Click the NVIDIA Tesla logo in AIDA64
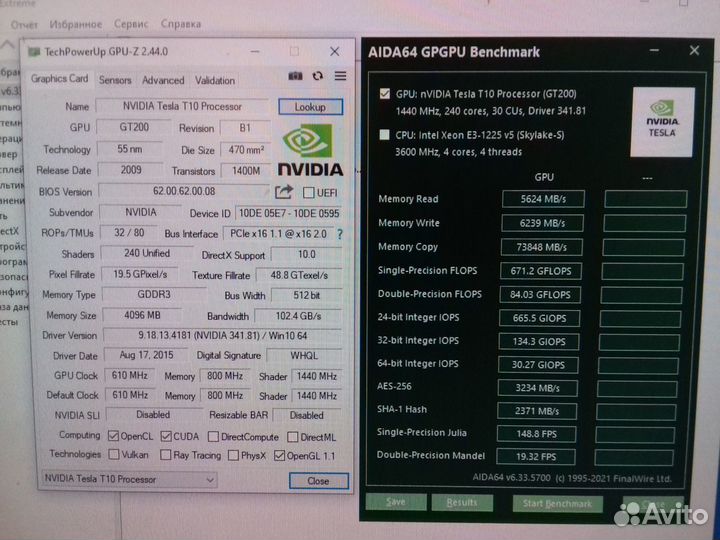720x540 pixels. (662, 122)
